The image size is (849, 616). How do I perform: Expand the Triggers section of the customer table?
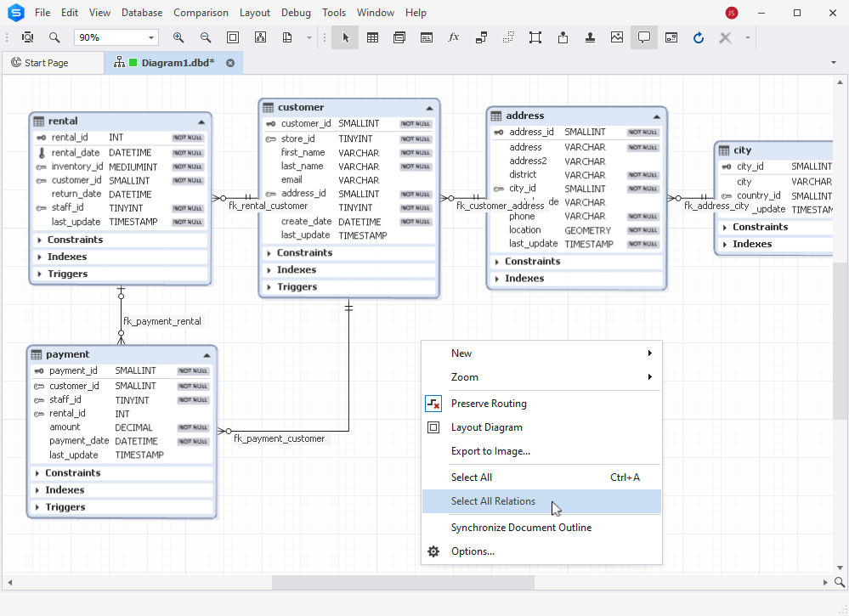point(296,286)
